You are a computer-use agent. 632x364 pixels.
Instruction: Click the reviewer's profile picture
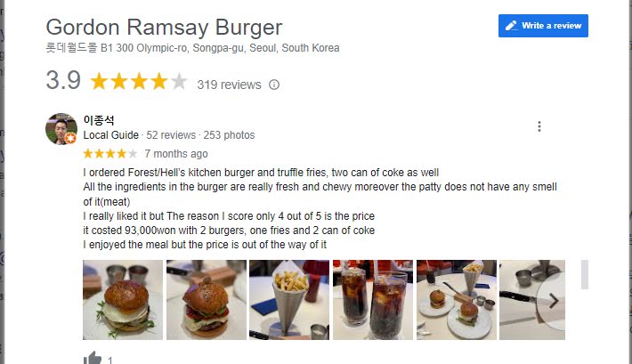[61, 128]
